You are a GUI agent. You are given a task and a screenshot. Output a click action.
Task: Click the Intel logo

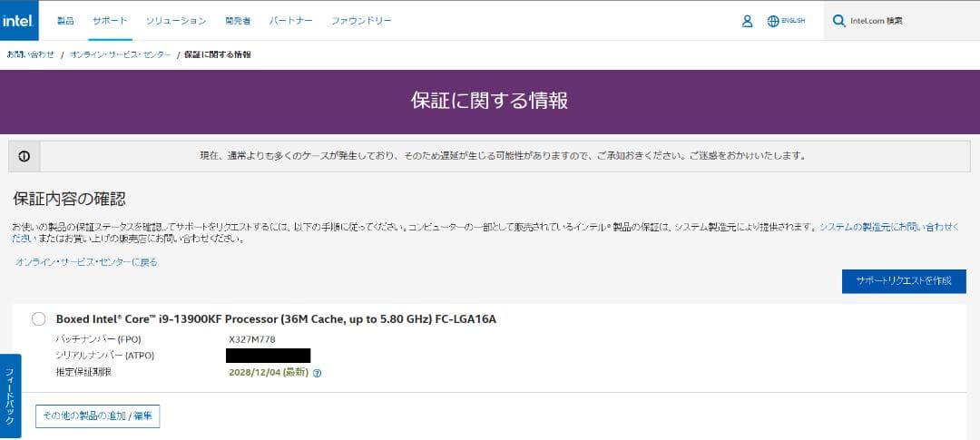pos(19,20)
